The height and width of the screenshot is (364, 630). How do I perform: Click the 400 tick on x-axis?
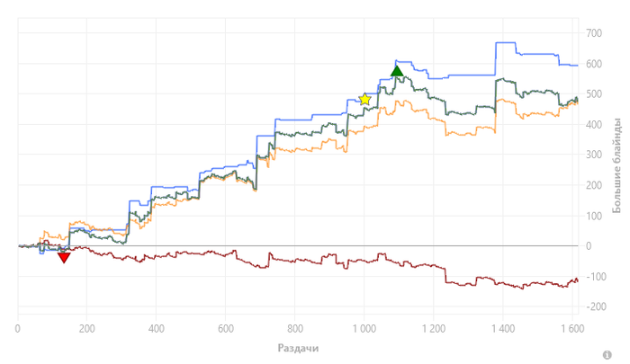point(156,325)
